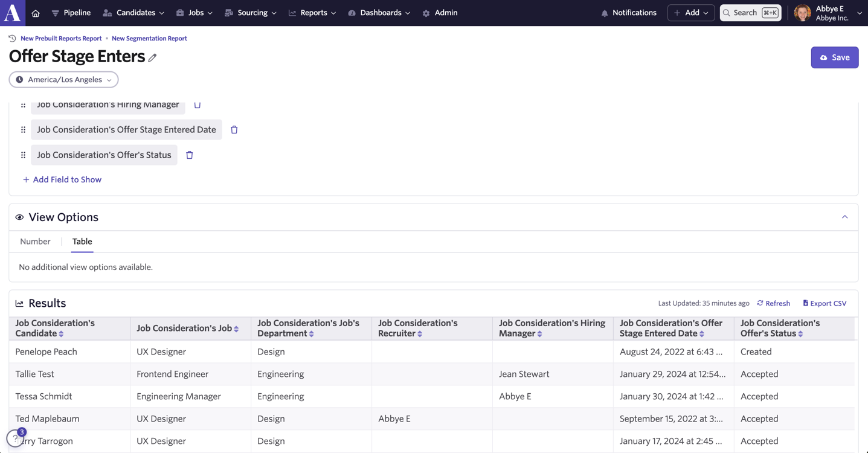This screenshot has width=868, height=453.
Task: Export results as CSV
Action: (x=825, y=303)
